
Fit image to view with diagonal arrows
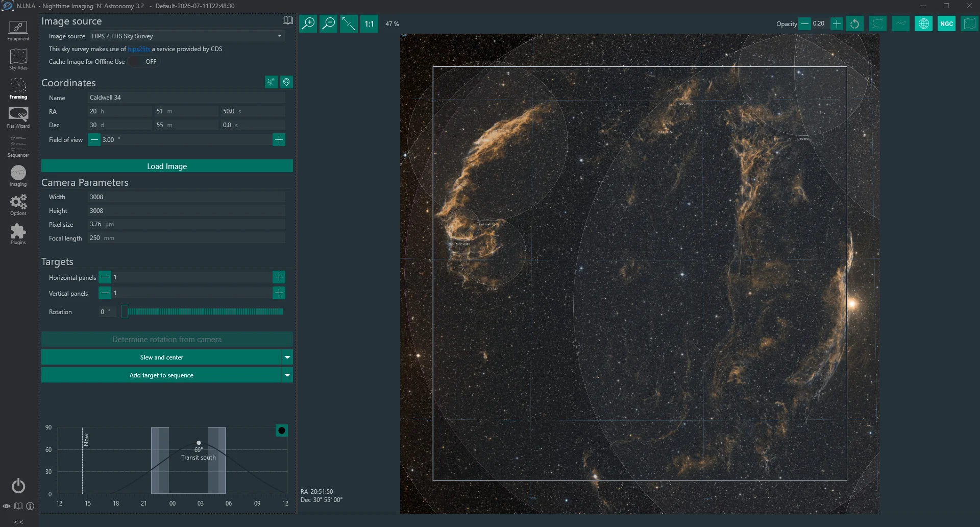point(349,23)
